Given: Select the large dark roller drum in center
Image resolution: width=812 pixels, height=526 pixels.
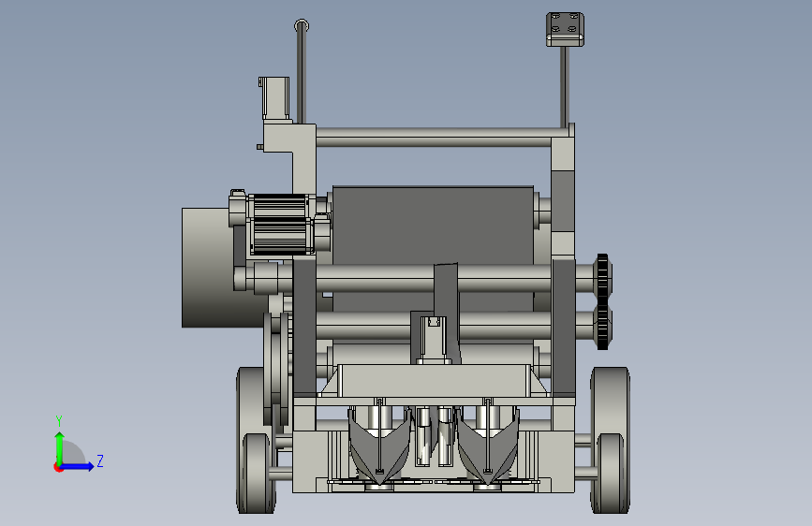Looking at the screenshot, I should pyautogui.click(x=433, y=226).
